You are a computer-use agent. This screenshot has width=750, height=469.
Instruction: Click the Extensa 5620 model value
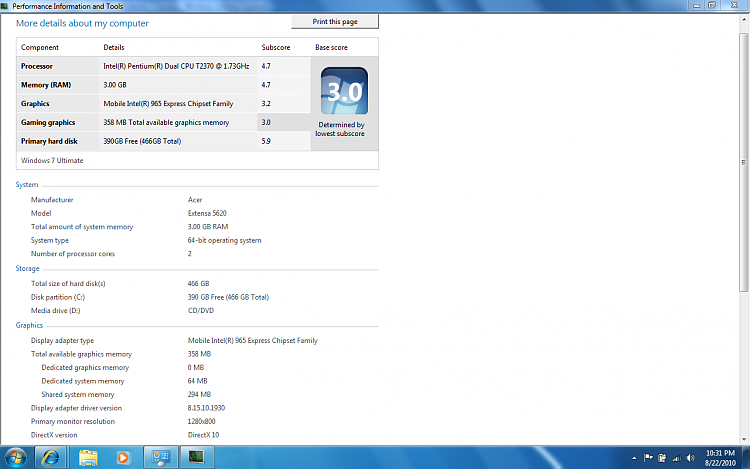pyautogui.click(x=207, y=213)
